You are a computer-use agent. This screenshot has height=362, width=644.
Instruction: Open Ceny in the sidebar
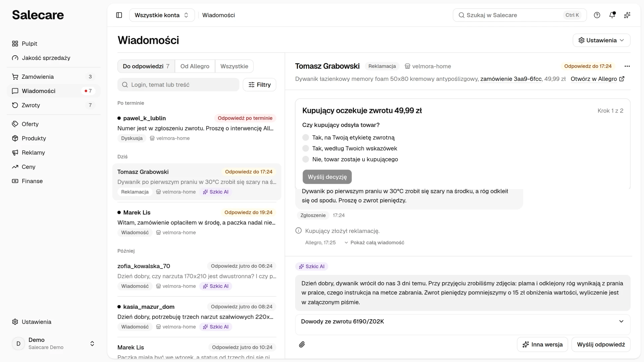tap(54, 167)
